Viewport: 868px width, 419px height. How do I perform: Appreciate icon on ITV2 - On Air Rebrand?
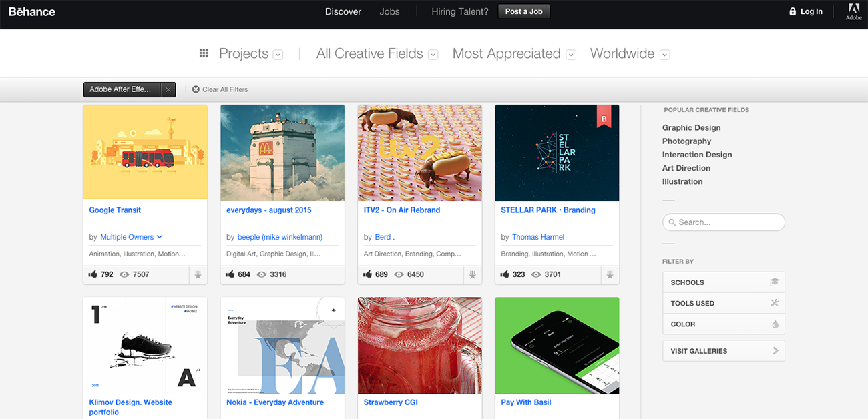[x=367, y=274]
